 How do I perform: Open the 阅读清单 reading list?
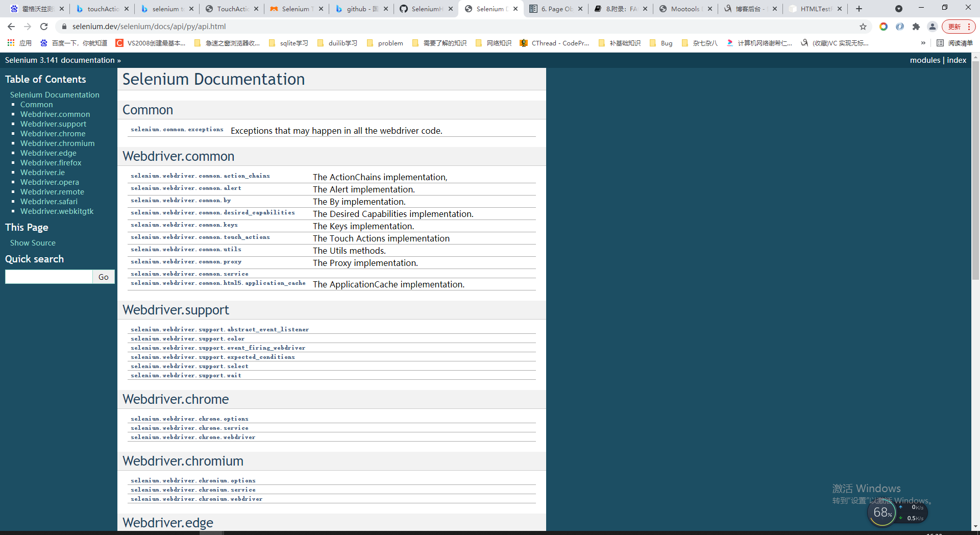coord(954,43)
